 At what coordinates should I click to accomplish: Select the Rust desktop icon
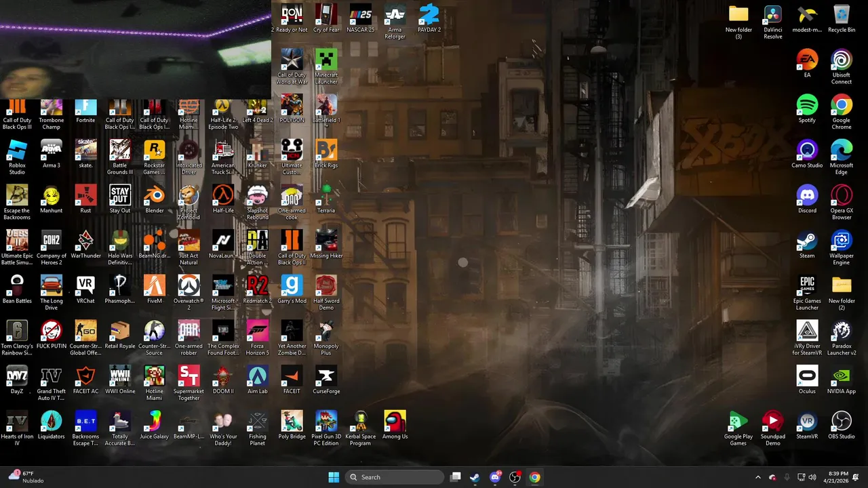click(85, 199)
